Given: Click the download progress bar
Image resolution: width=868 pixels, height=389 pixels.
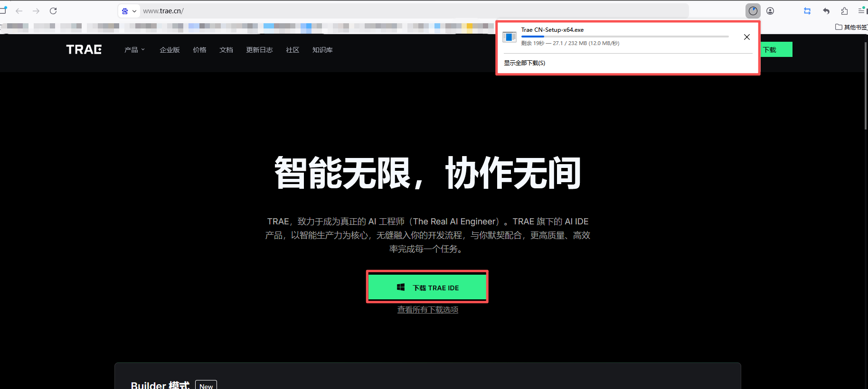Looking at the screenshot, I should click(x=625, y=37).
